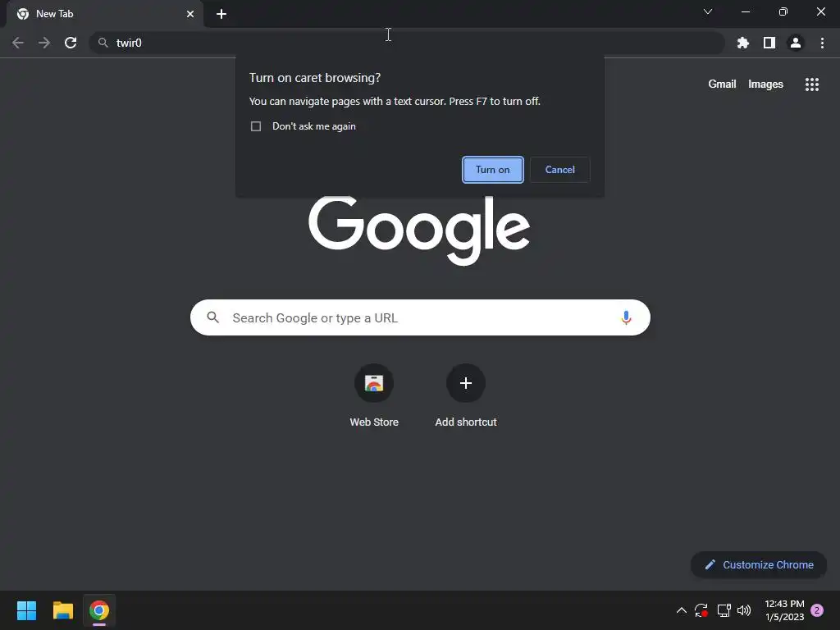This screenshot has width=840, height=630.
Task: Close the New Tab tab
Action: pos(190,14)
